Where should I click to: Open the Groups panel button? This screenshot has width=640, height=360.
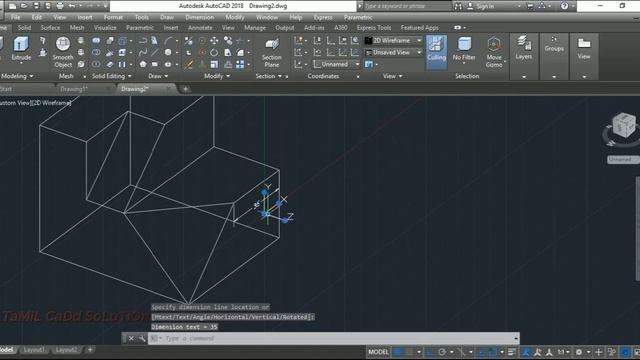pos(554,44)
